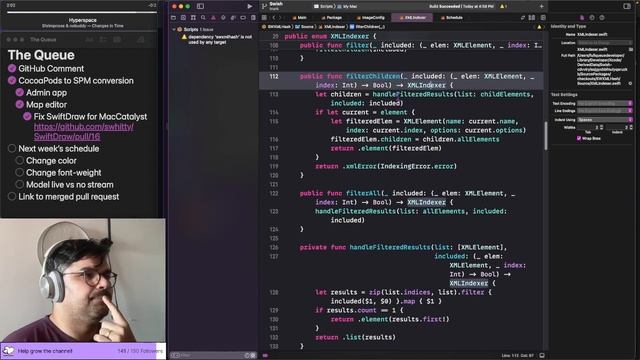Adjust the Tab width stepper

(602, 127)
